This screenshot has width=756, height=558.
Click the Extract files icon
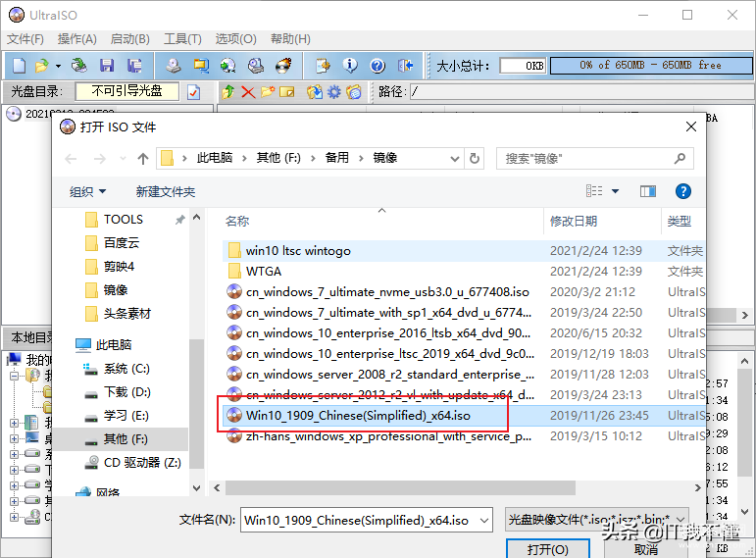[315, 91]
